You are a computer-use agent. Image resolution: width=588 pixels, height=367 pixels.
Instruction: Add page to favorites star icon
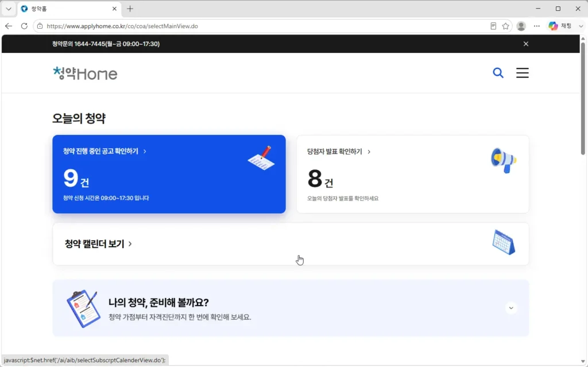(505, 26)
